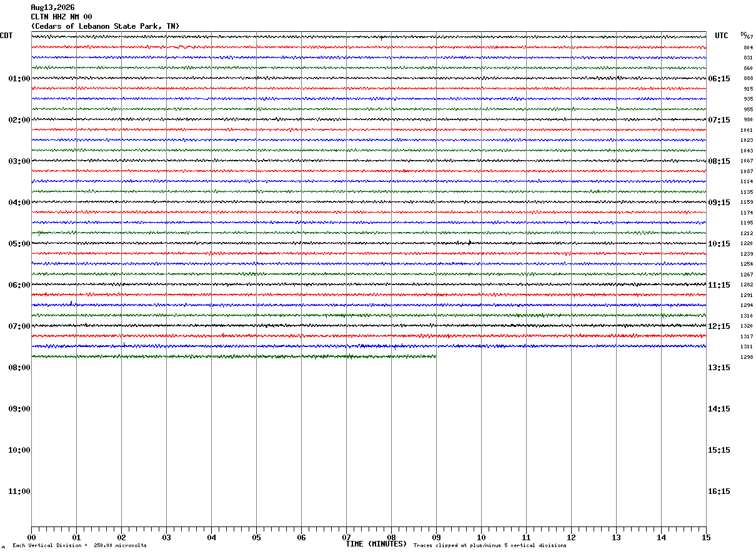Image resolution: width=756 pixels, height=554 pixels.
Task: Click the DC offset value '1267'
Action: click(747, 274)
